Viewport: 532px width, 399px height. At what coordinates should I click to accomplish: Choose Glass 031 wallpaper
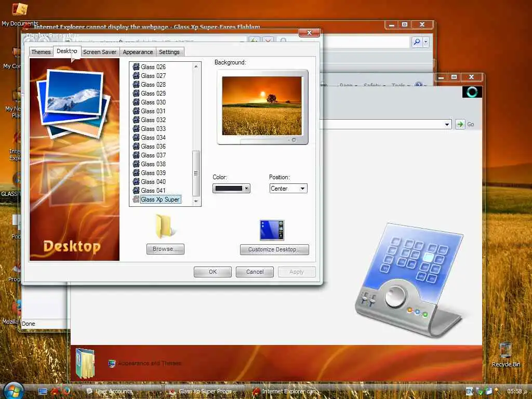point(153,111)
